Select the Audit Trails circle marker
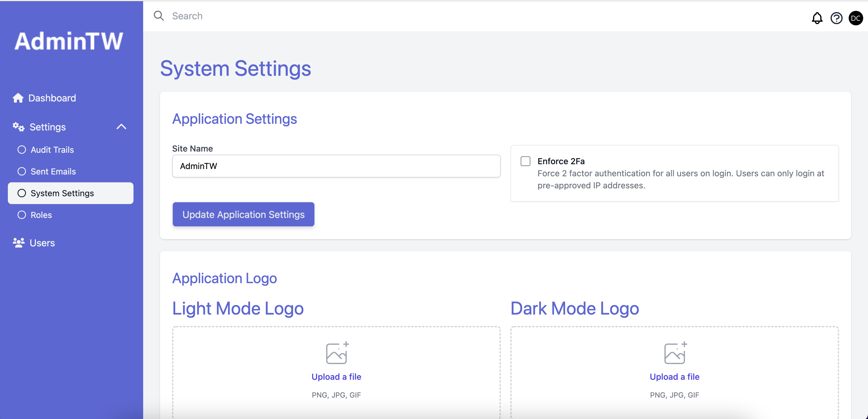 [22, 149]
